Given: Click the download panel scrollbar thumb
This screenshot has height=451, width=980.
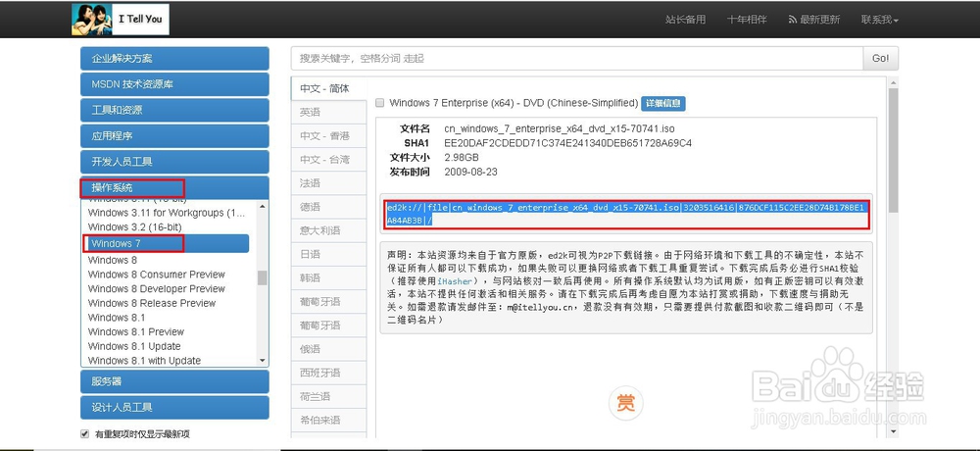Looking at the screenshot, I should pos(893,149).
